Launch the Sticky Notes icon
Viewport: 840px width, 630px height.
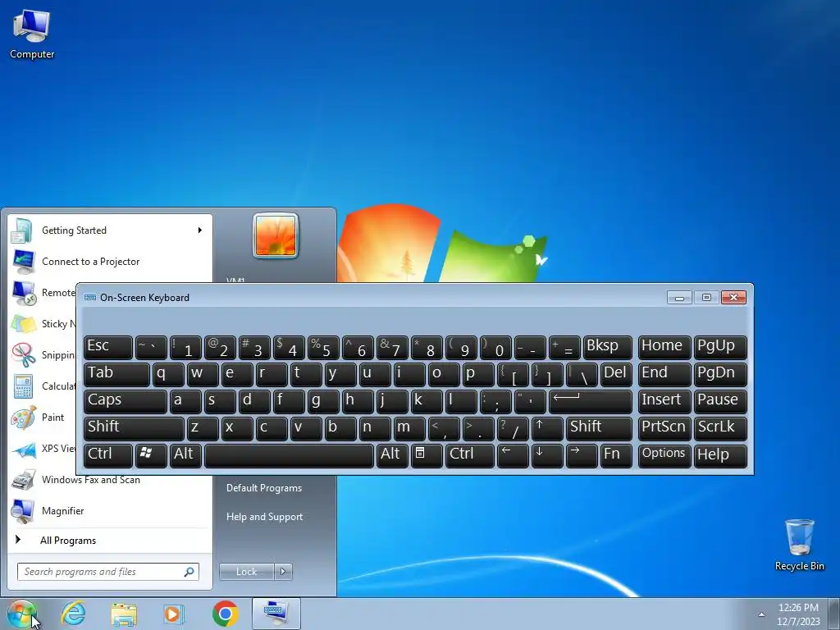click(24, 323)
